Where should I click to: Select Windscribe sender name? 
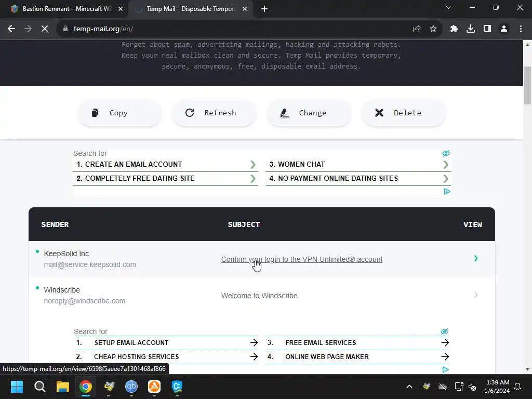pyautogui.click(x=62, y=290)
